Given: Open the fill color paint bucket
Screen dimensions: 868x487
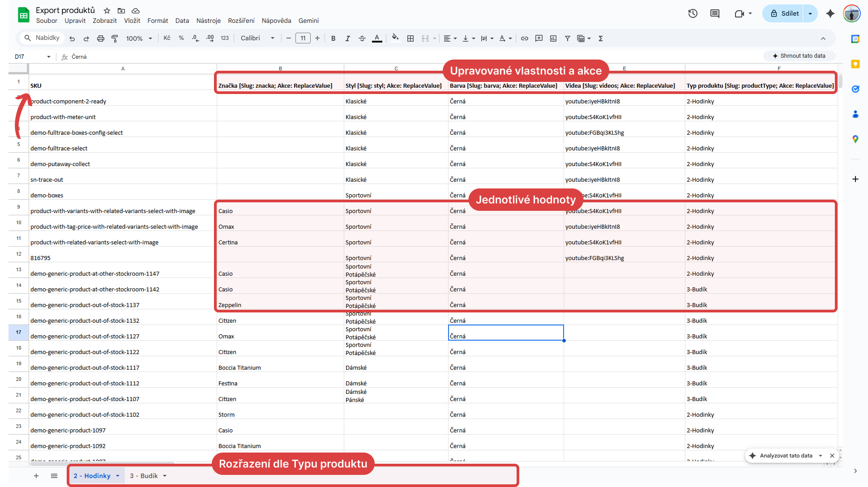Looking at the screenshot, I should click(395, 38).
